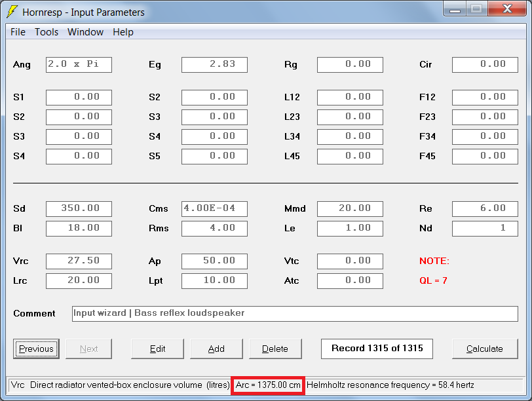Image resolution: width=532 pixels, height=401 pixels.
Task: Click the L23 value field
Action: [x=350, y=117]
